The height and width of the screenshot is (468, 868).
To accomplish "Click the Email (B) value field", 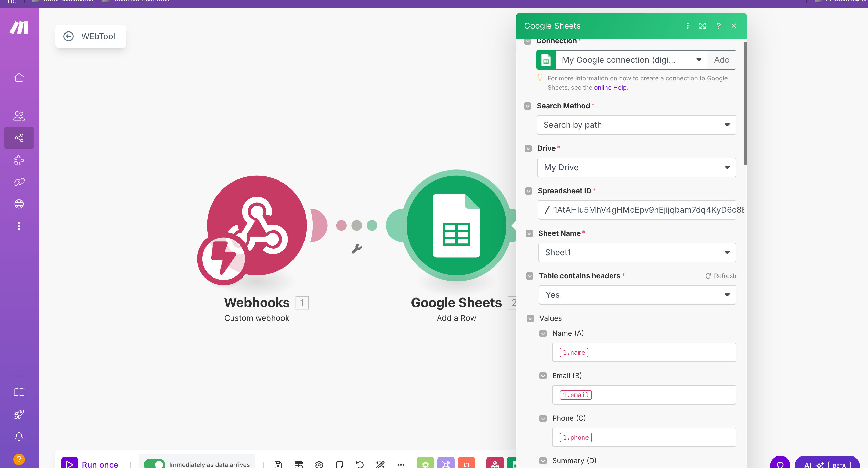I will pyautogui.click(x=644, y=395).
